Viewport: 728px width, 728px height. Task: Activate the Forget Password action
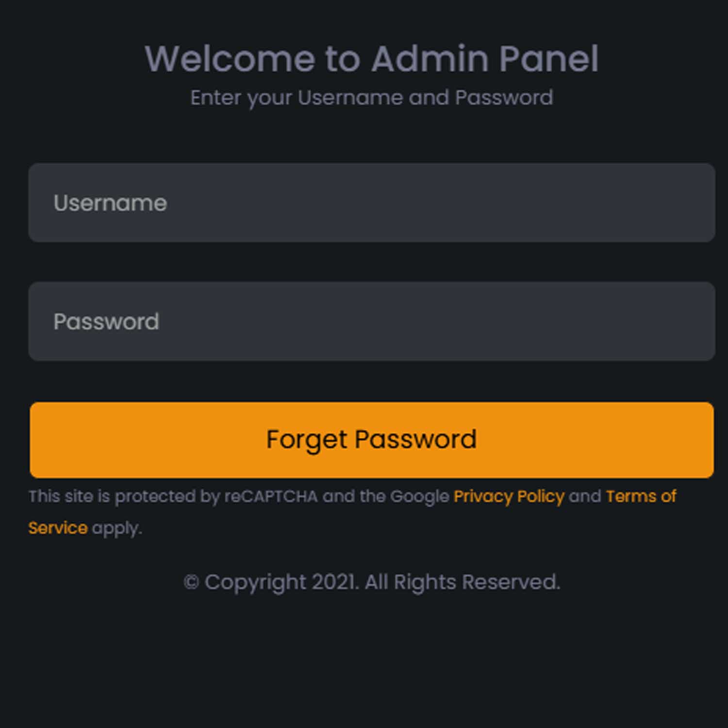(371, 438)
